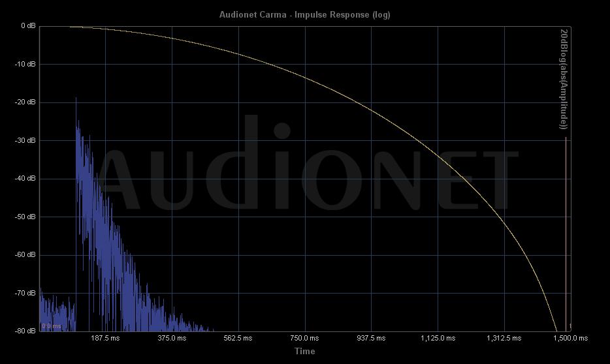Click the '1,312.5 ms' time label
Viewport: 610px width, 364px height.
click(504, 338)
